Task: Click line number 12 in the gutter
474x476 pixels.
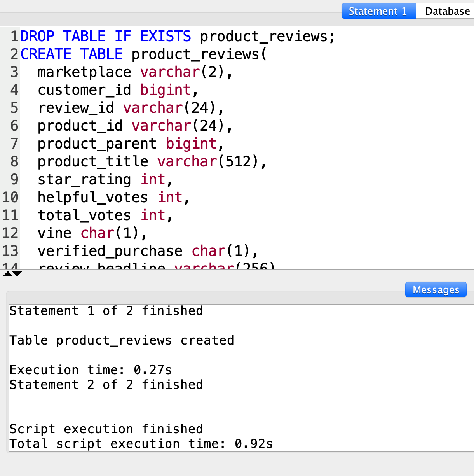Action: point(10,233)
